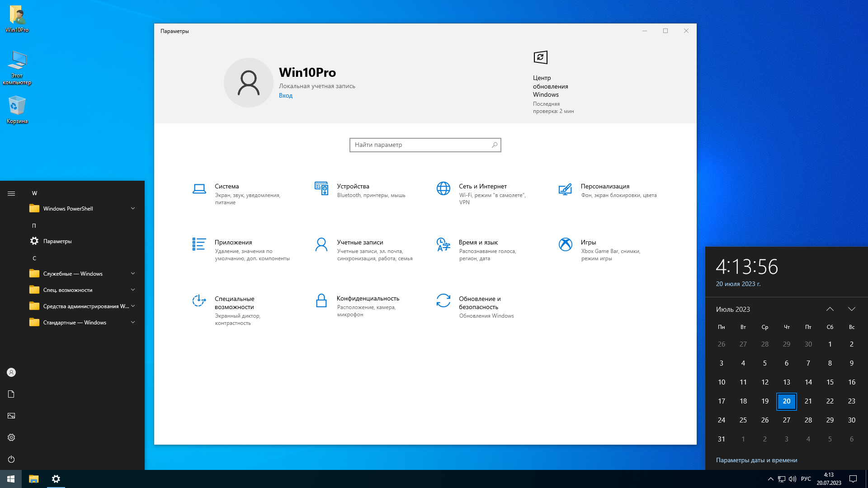868x488 pixels.
Task: Click the Show desktop strip on the taskbar
Action: [x=866, y=479]
